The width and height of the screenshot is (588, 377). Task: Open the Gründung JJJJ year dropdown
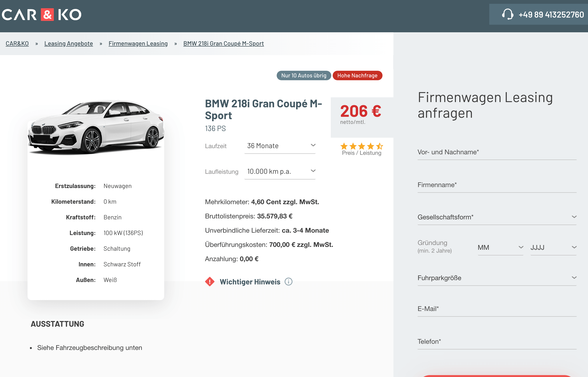click(x=553, y=248)
